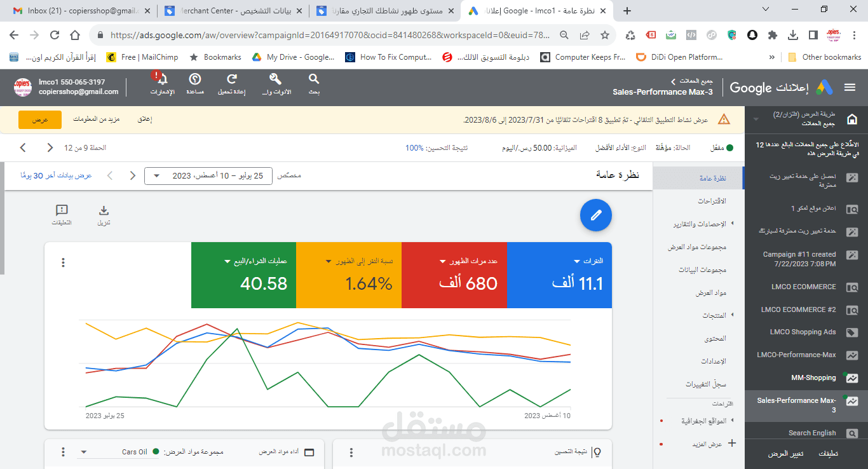This screenshot has height=469, width=868.
Task: Open the Recommendations nav item
Action: pyautogui.click(x=712, y=201)
